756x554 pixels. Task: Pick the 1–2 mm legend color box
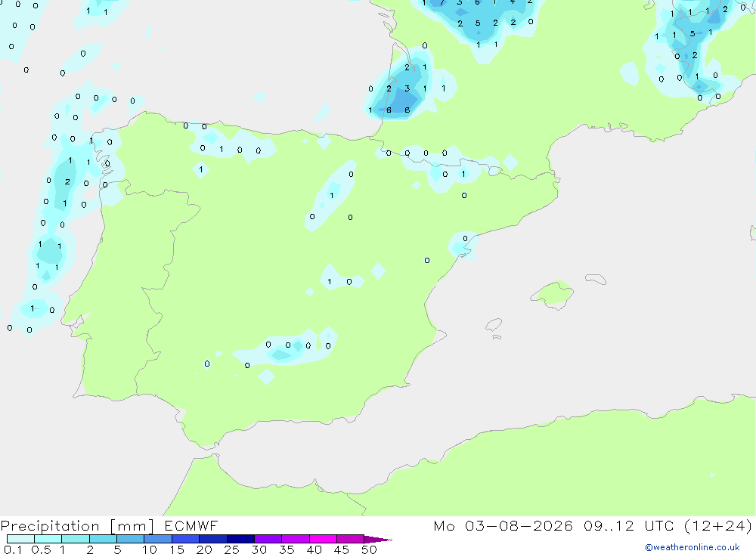(76, 539)
